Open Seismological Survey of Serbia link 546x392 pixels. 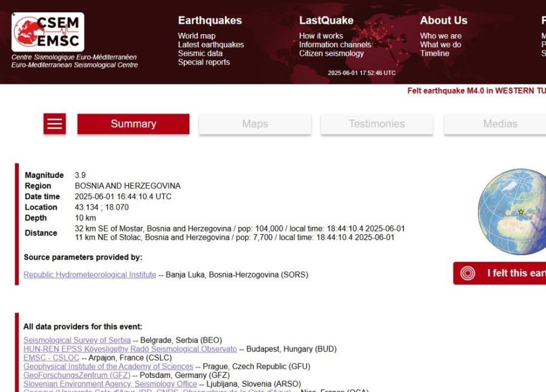click(77, 340)
